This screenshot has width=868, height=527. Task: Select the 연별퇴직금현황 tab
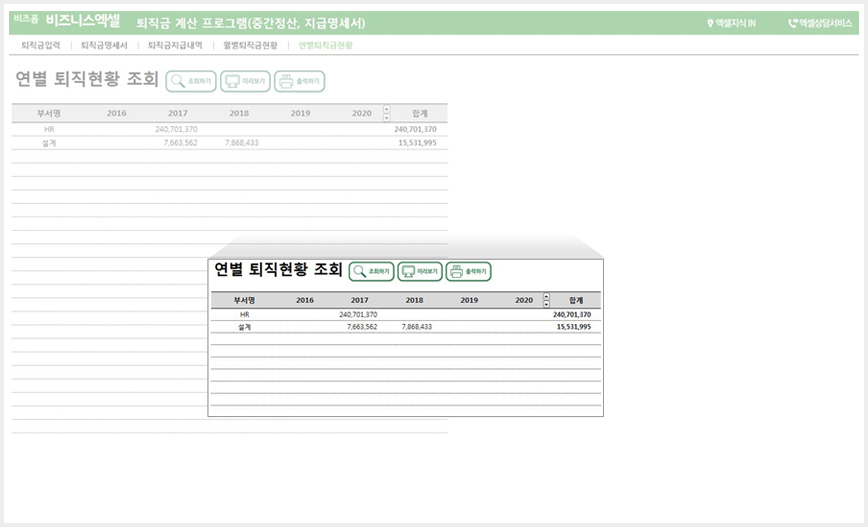pyautogui.click(x=326, y=45)
